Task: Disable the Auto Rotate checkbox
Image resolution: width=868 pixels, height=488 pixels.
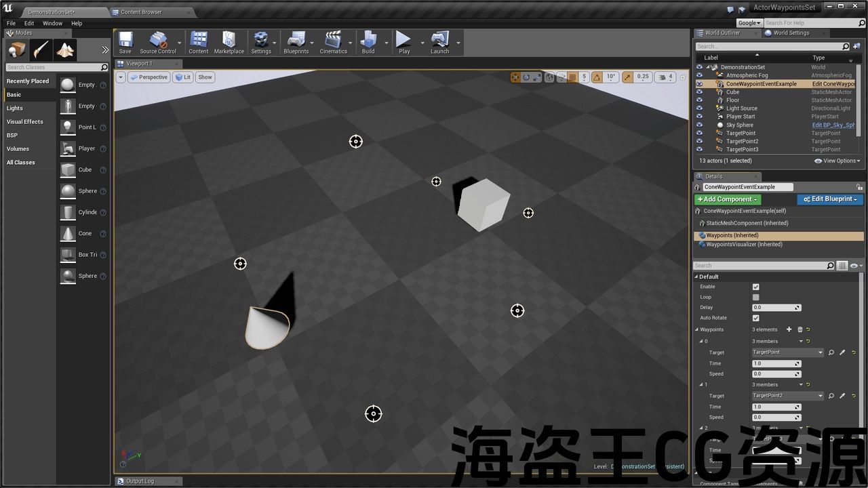Action: point(756,318)
